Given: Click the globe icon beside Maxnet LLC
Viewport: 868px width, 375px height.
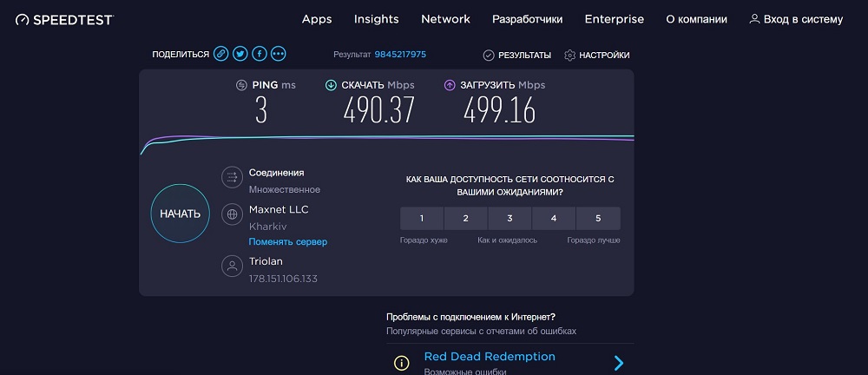Looking at the screenshot, I should click(232, 214).
